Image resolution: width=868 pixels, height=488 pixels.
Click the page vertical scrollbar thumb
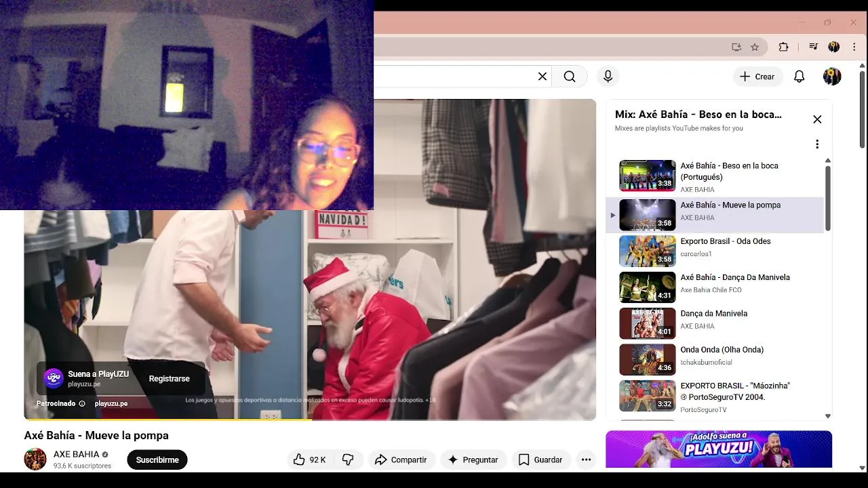863,108
